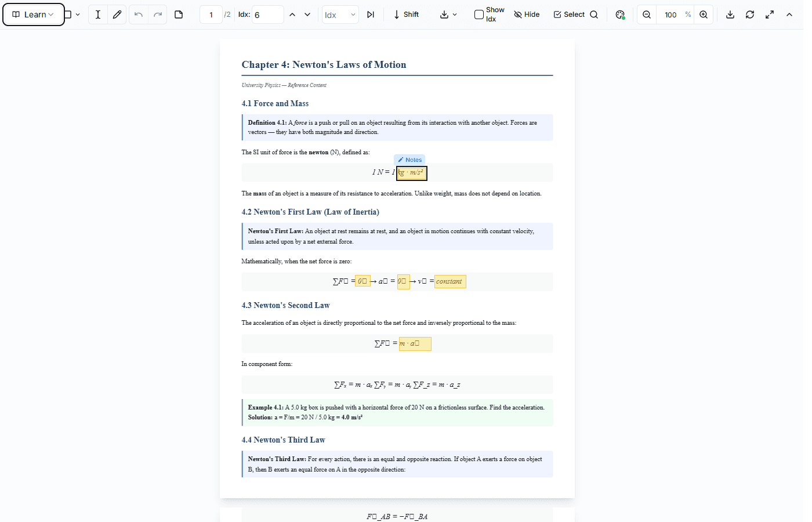The height and width of the screenshot is (522, 812).
Task: Zoom in using the plus magnifier icon
Action: coord(704,14)
